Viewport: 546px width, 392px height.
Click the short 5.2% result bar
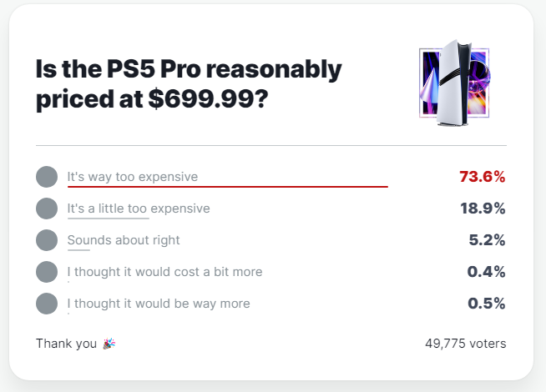click(78, 250)
